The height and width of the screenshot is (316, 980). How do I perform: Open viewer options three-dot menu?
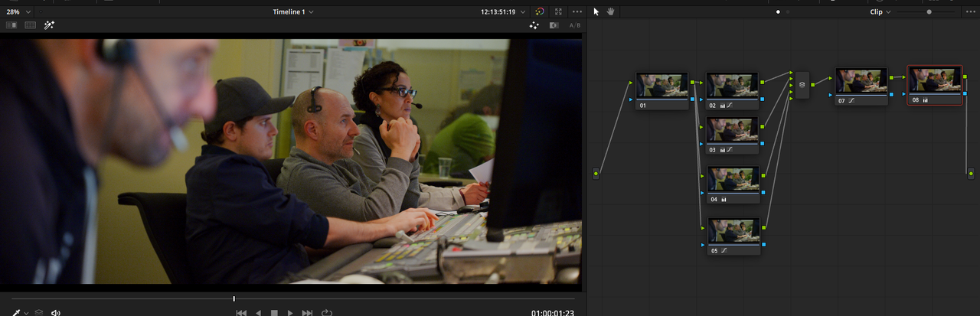577,12
